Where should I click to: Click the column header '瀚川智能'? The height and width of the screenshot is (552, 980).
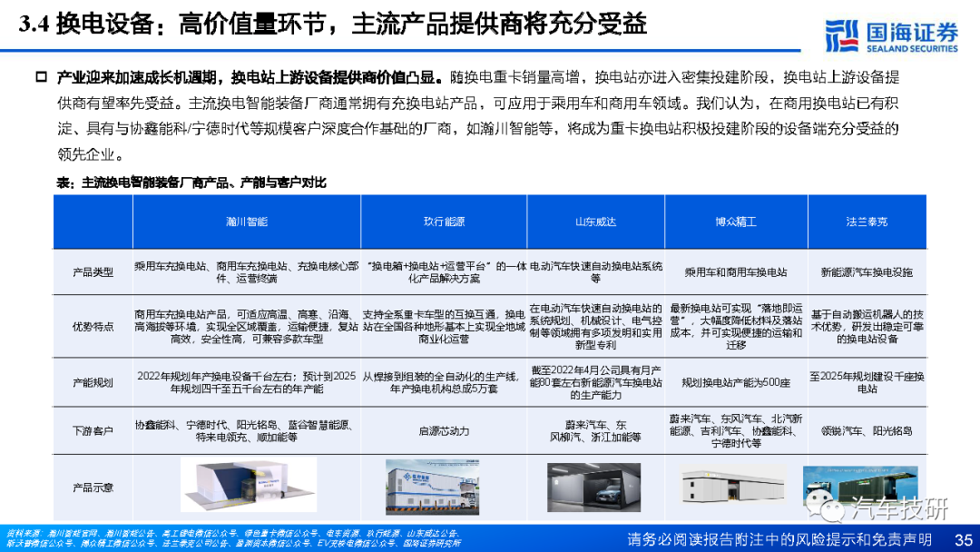(x=247, y=222)
